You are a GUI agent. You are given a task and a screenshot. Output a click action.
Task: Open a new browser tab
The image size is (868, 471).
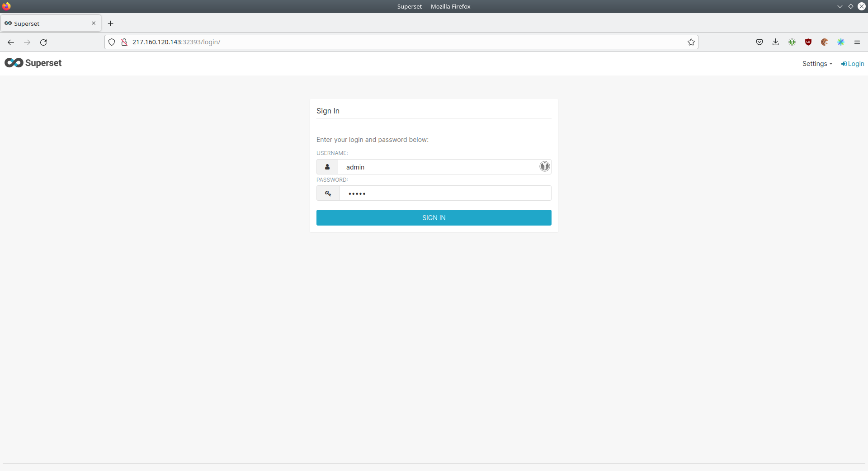[110, 24]
